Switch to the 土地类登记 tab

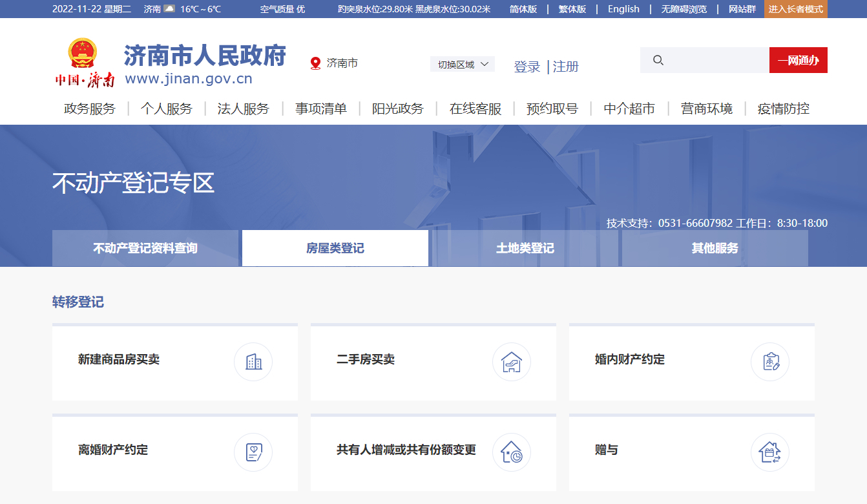coord(525,248)
